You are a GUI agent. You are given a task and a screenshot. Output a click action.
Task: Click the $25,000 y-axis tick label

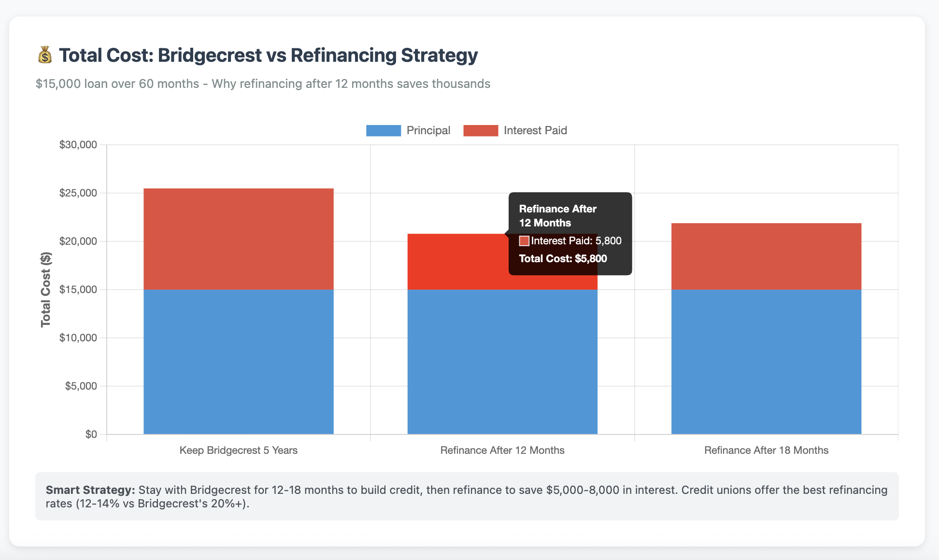[x=78, y=193]
